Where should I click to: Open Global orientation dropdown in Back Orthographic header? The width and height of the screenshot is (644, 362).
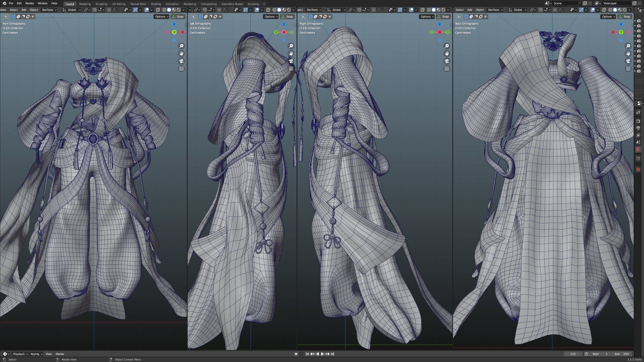coord(517,10)
